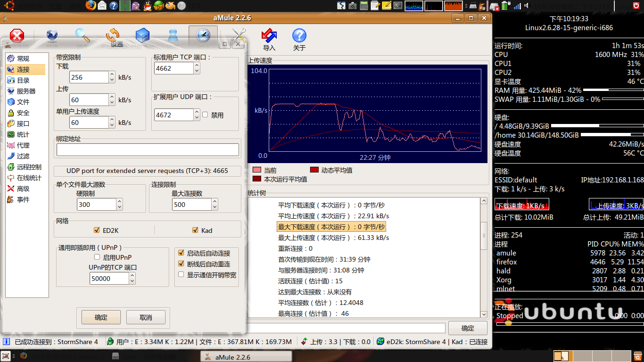Uncheck the ED2K network checkbox
Screen dimensions: 644x362
[97, 230]
